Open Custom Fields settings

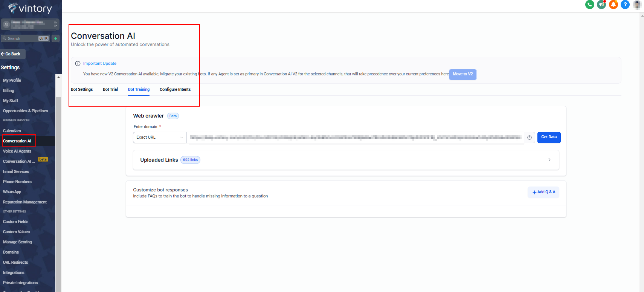(x=16, y=222)
